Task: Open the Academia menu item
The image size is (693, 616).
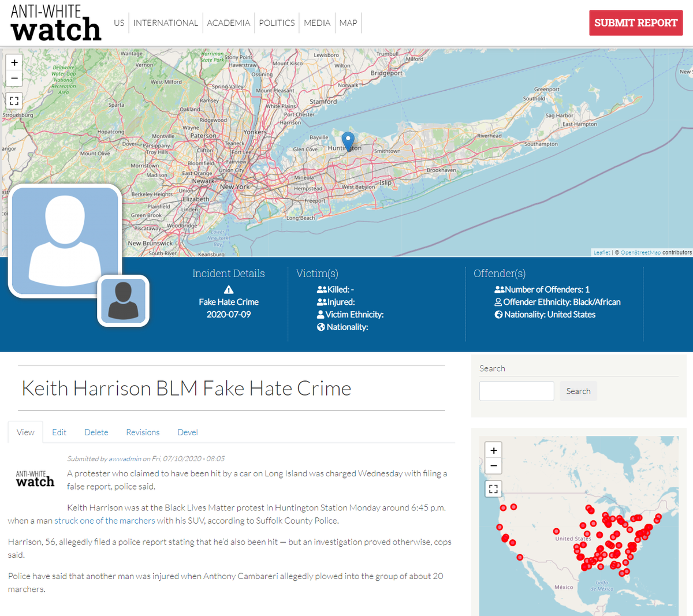Action: coord(229,23)
